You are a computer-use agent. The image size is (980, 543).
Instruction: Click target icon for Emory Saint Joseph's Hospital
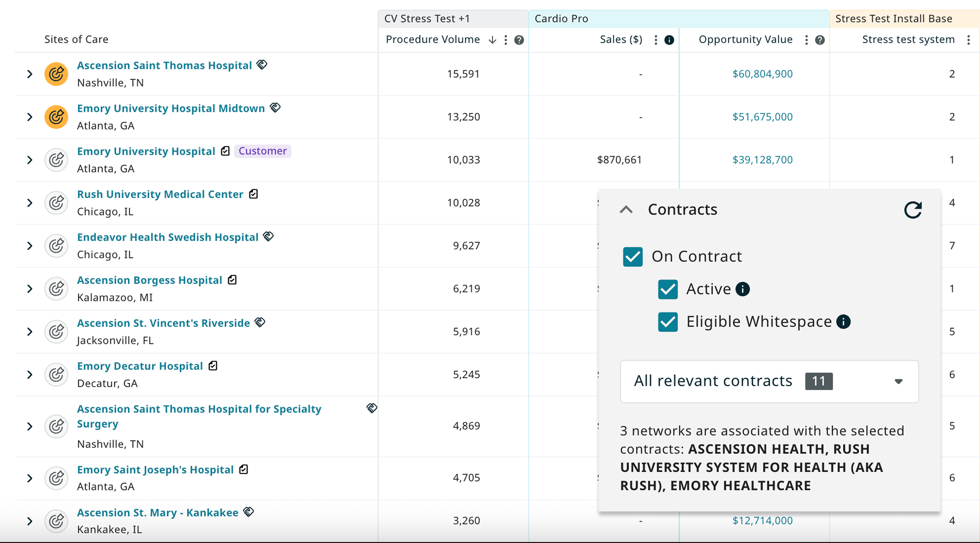click(x=56, y=478)
